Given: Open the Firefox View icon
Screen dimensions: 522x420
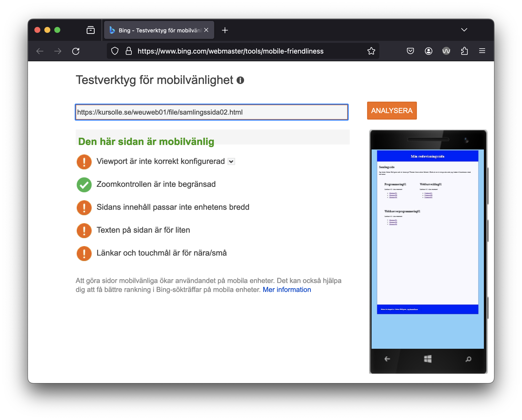Looking at the screenshot, I should 90,30.
